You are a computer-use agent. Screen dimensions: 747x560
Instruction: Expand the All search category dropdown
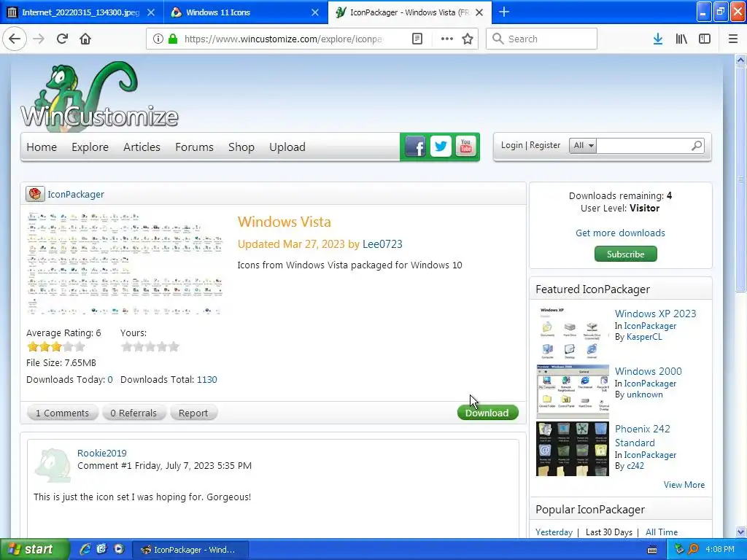(583, 145)
